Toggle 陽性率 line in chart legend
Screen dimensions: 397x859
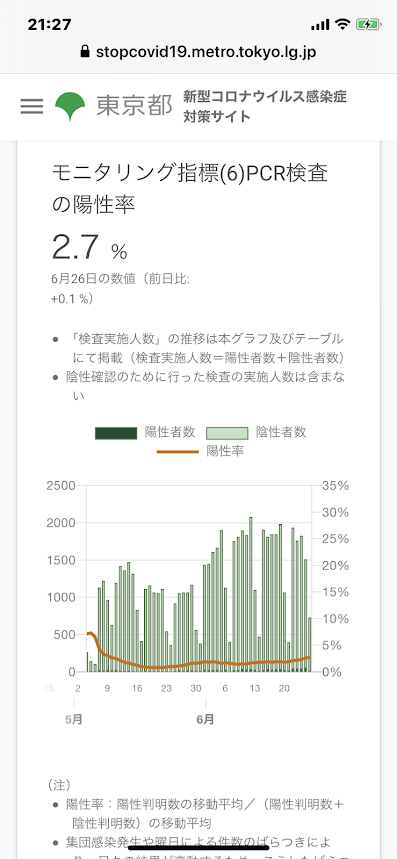pyautogui.click(x=200, y=451)
